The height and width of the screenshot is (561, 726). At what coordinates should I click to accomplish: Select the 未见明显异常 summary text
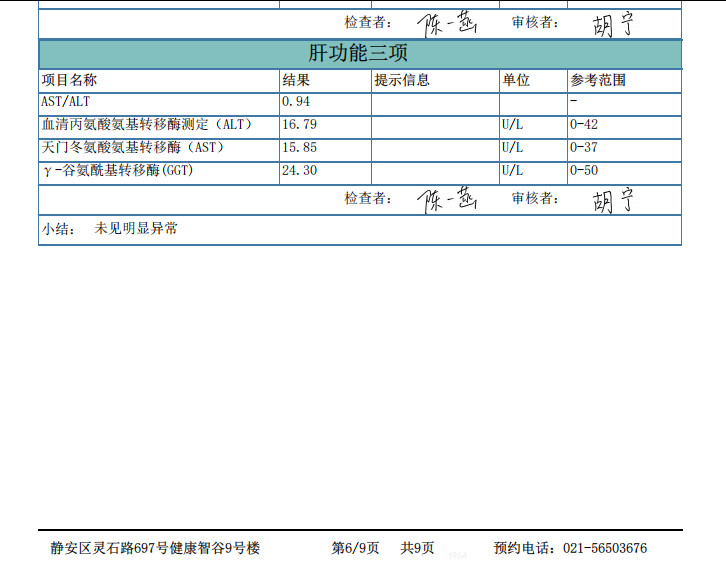pos(136,229)
